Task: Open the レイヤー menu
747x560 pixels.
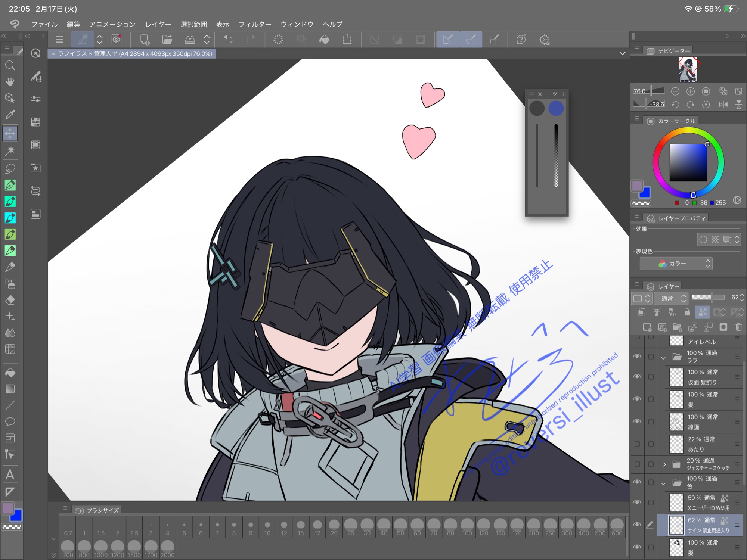Action: [x=158, y=24]
